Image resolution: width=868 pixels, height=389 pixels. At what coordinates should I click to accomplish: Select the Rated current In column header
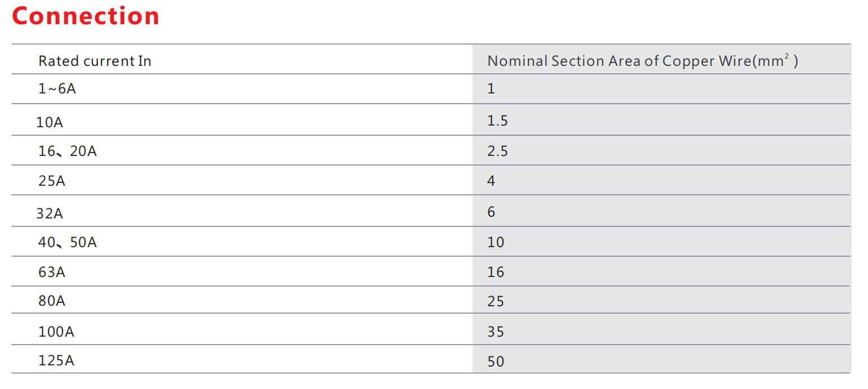(x=95, y=61)
